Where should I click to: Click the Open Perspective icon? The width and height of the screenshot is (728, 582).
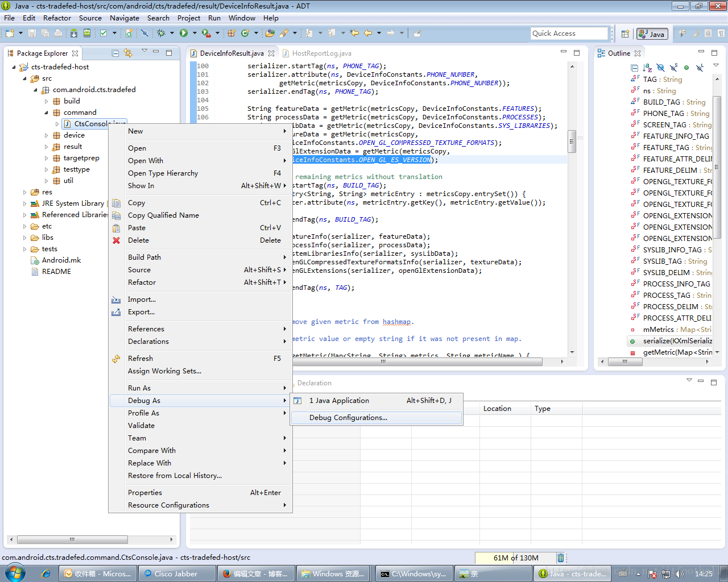[625, 34]
